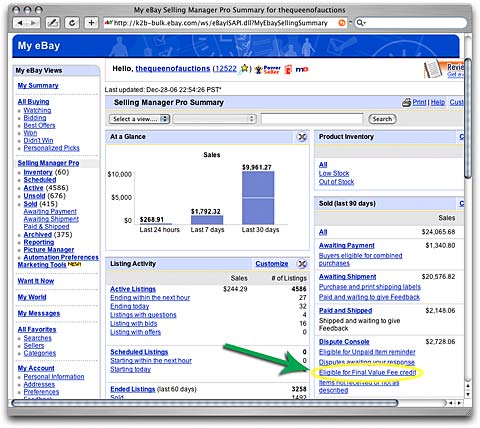The image size is (480, 428).
Task: Click the browser back arrow button
Action: click(20, 23)
